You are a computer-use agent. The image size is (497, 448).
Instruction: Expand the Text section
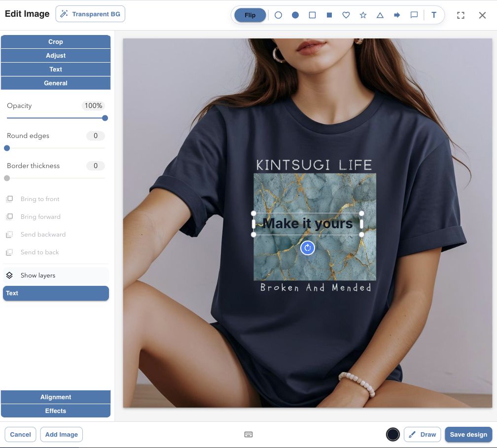[x=56, y=69]
